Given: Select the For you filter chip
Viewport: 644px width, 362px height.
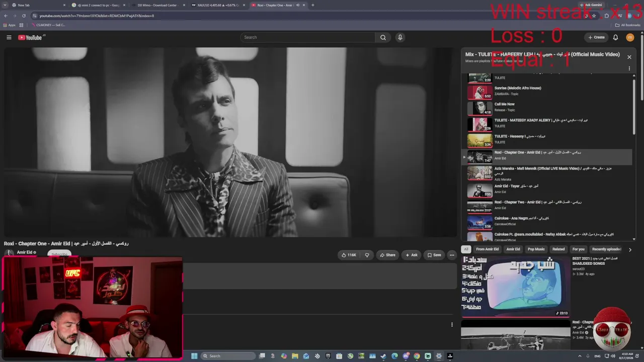Looking at the screenshot, I should click(578, 249).
